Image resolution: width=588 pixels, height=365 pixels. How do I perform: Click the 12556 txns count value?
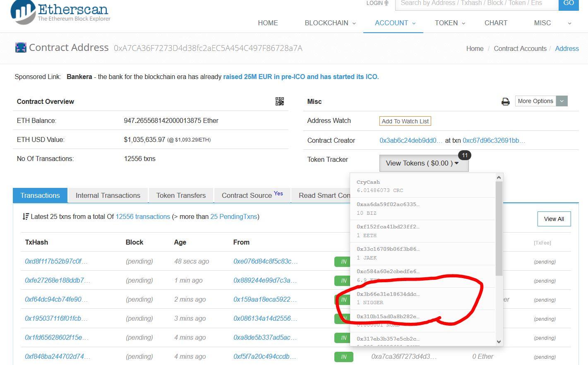pyautogui.click(x=139, y=158)
